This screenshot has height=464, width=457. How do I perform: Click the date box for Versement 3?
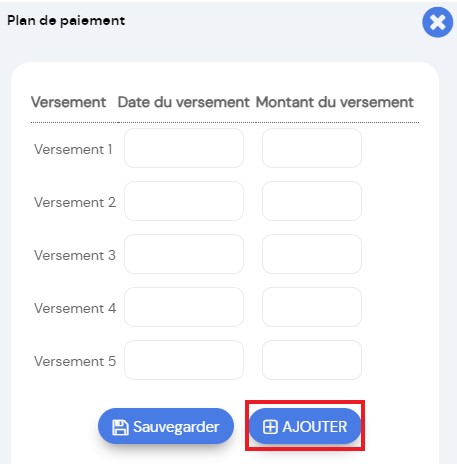pyautogui.click(x=184, y=254)
